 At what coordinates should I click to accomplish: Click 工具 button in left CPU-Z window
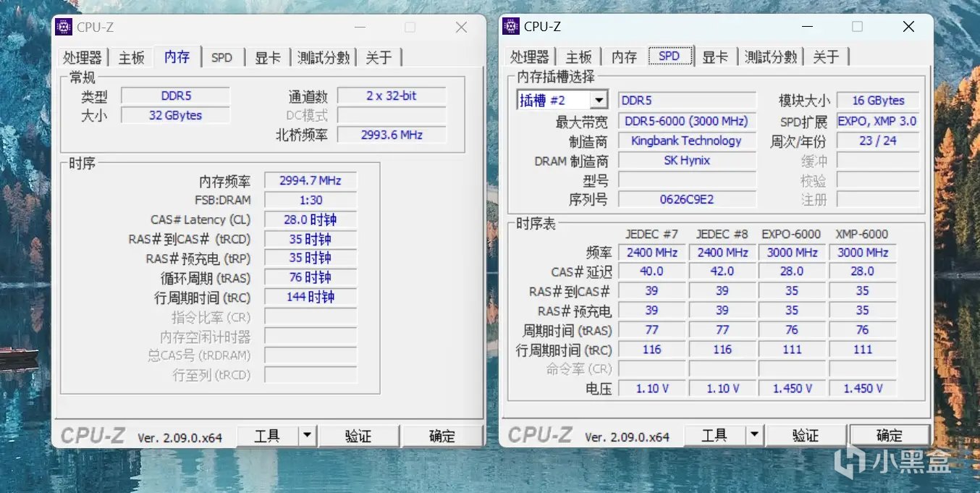pyautogui.click(x=267, y=436)
